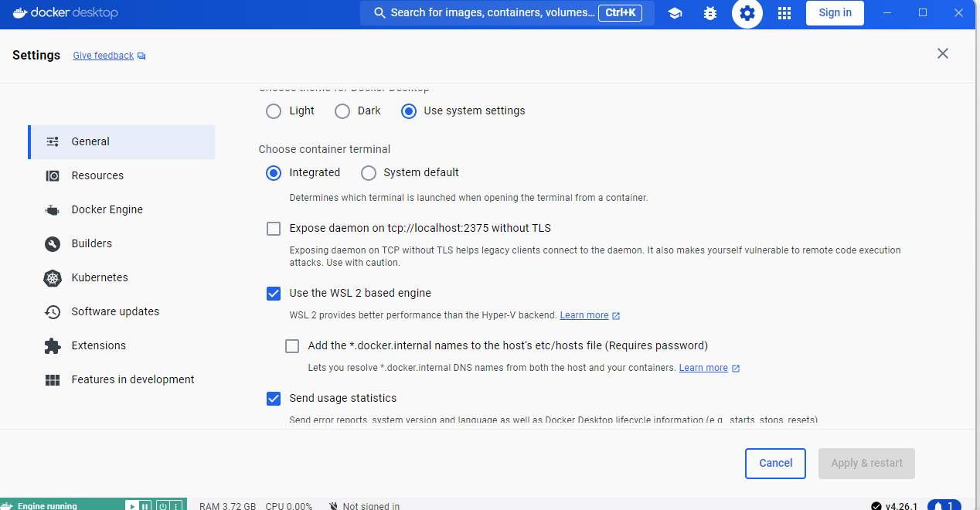
Task: Open the General settings tab
Action: (121, 141)
